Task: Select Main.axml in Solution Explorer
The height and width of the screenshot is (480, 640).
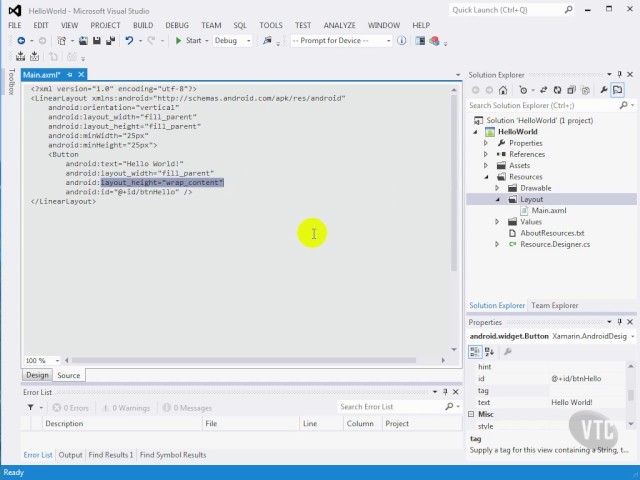Action: coord(549,211)
